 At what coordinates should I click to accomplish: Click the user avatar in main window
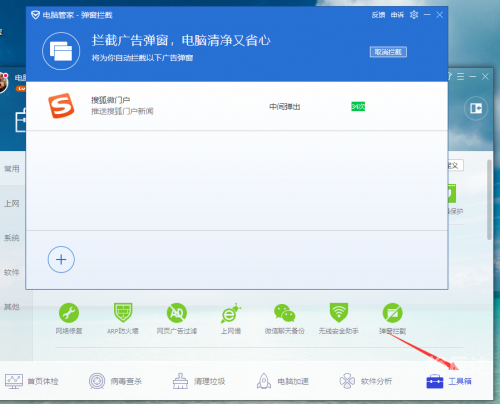[3, 83]
